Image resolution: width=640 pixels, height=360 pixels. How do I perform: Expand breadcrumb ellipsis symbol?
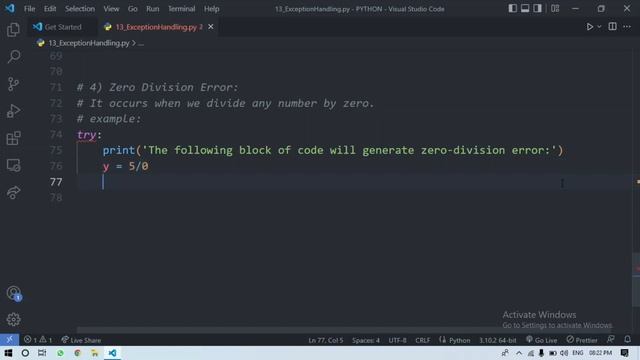[141, 43]
